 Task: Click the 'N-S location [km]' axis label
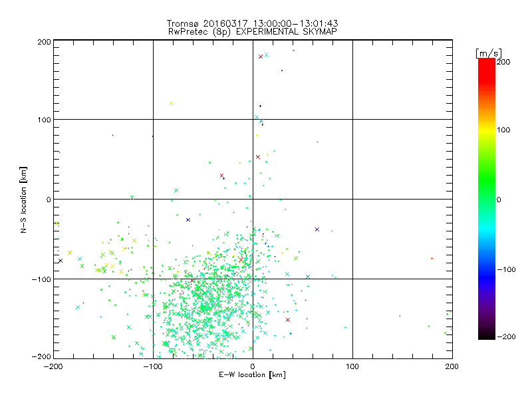[23, 200]
